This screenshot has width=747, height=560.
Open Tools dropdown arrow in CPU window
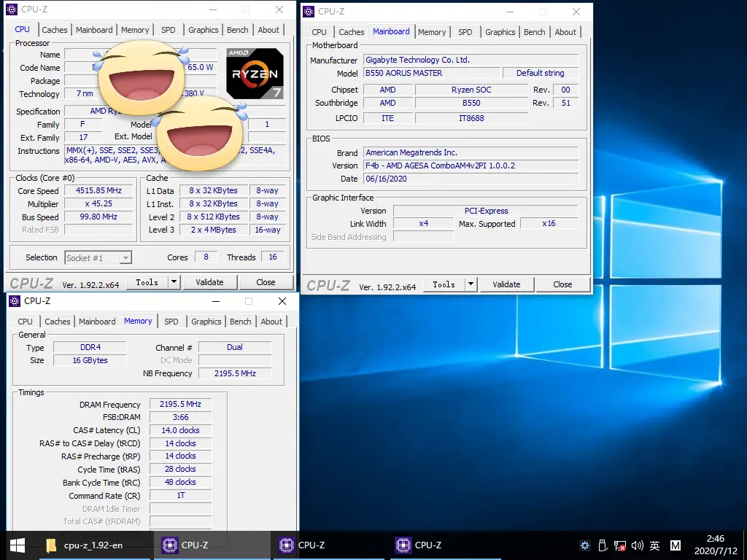[x=174, y=282]
